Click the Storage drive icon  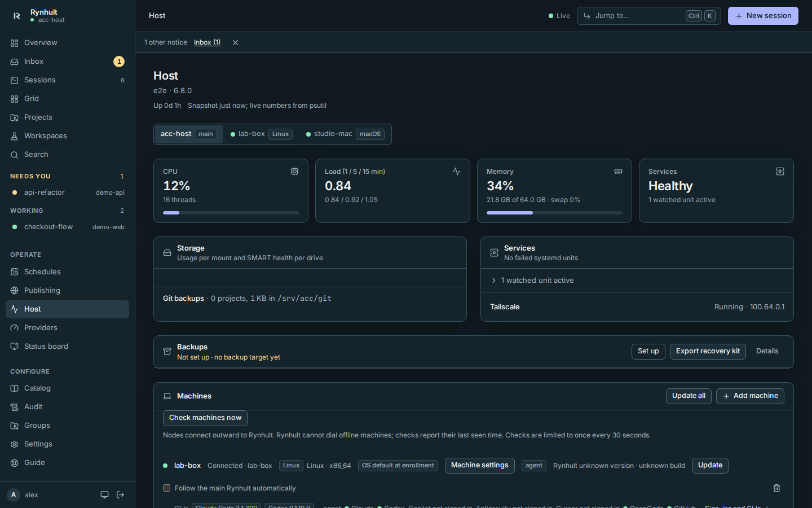pos(167,253)
